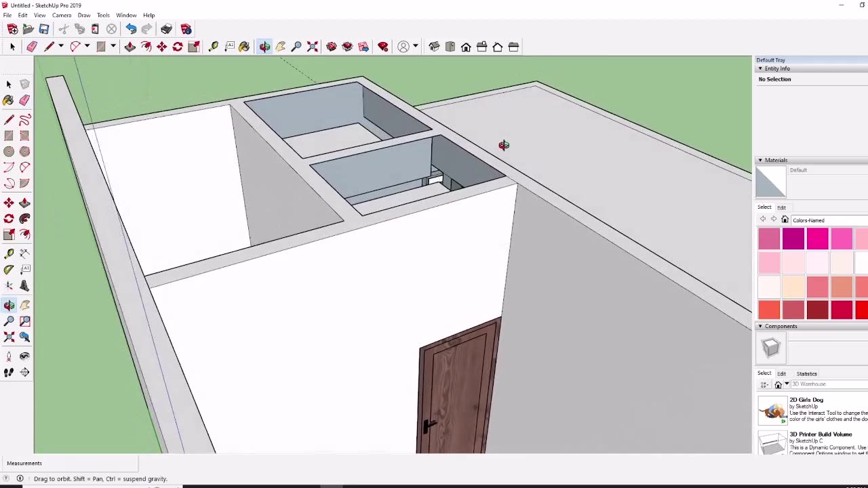The height and width of the screenshot is (488, 868).
Task: Select the 2D Girls Dog component thumbnail
Action: pyautogui.click(x=772, y=410)
